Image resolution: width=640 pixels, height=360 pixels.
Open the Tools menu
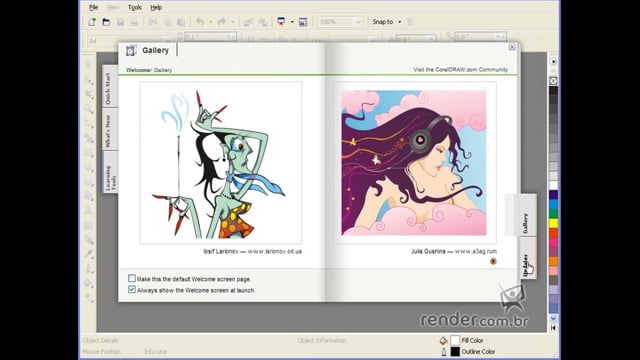pos(135,7)
